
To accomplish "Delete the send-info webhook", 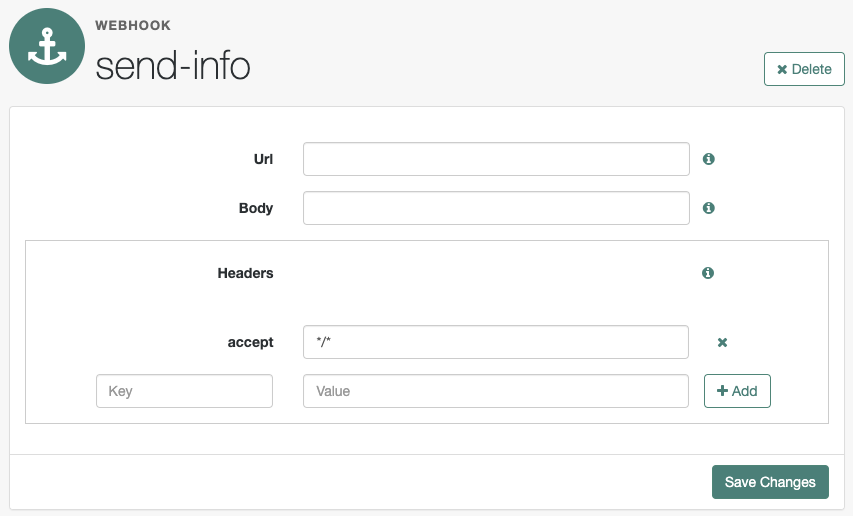I will click(804, 69).
